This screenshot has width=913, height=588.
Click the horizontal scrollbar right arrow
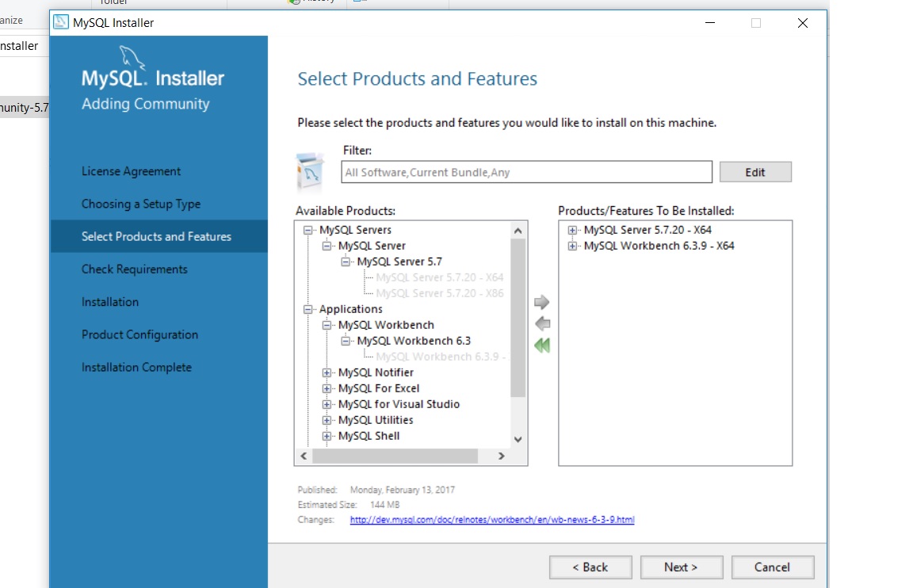[x=502, y=456]
